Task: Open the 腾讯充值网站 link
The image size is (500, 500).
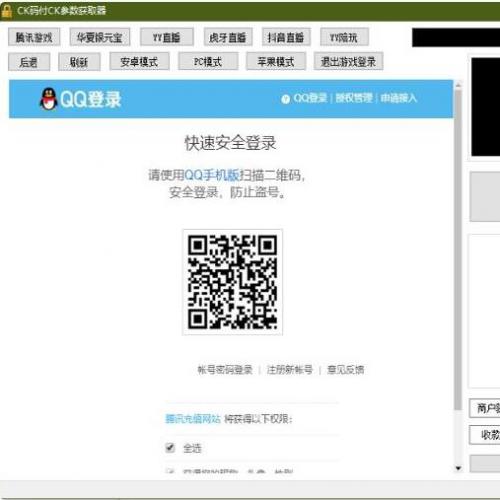Action: click(193, 419)
